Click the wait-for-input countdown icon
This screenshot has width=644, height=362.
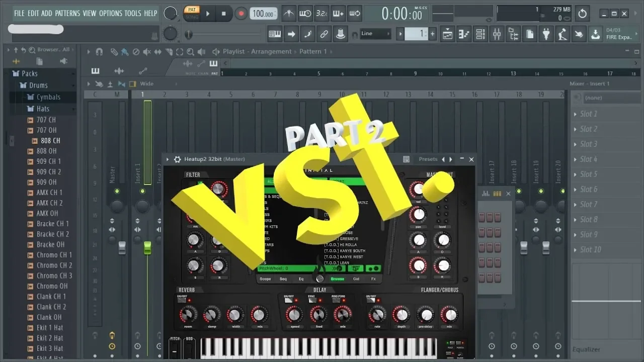pyautogui.click(x=305, y=14)
